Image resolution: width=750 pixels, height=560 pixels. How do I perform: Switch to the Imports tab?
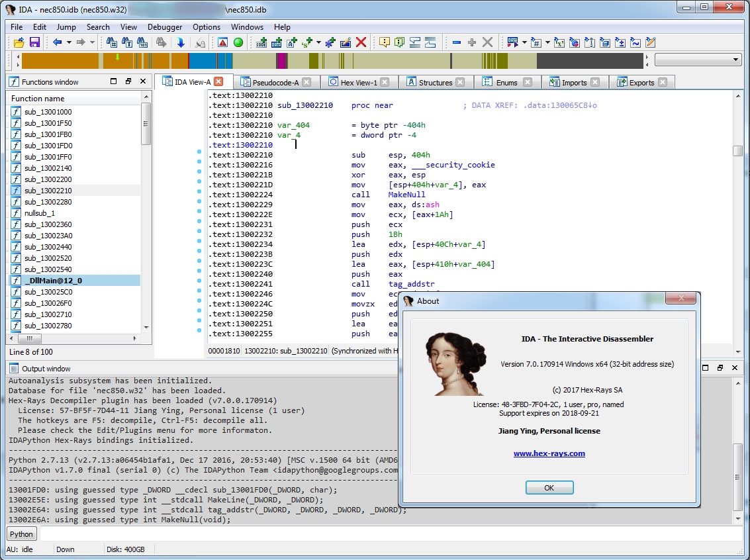574,82
